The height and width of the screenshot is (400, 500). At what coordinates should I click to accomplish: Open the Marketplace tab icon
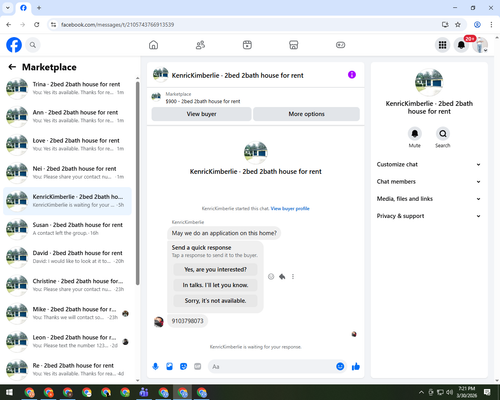[294, 45]
